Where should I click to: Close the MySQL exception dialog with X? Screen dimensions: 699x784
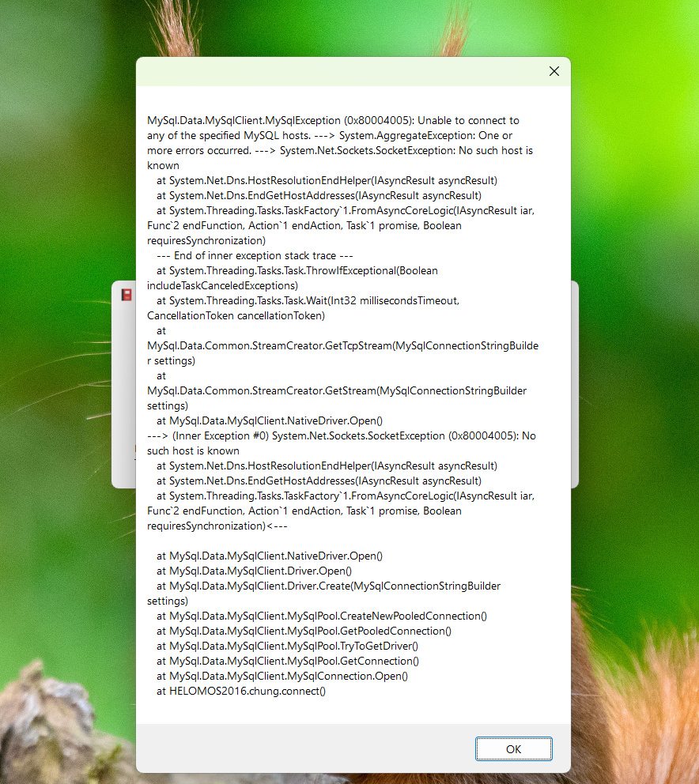coord(554,71)
